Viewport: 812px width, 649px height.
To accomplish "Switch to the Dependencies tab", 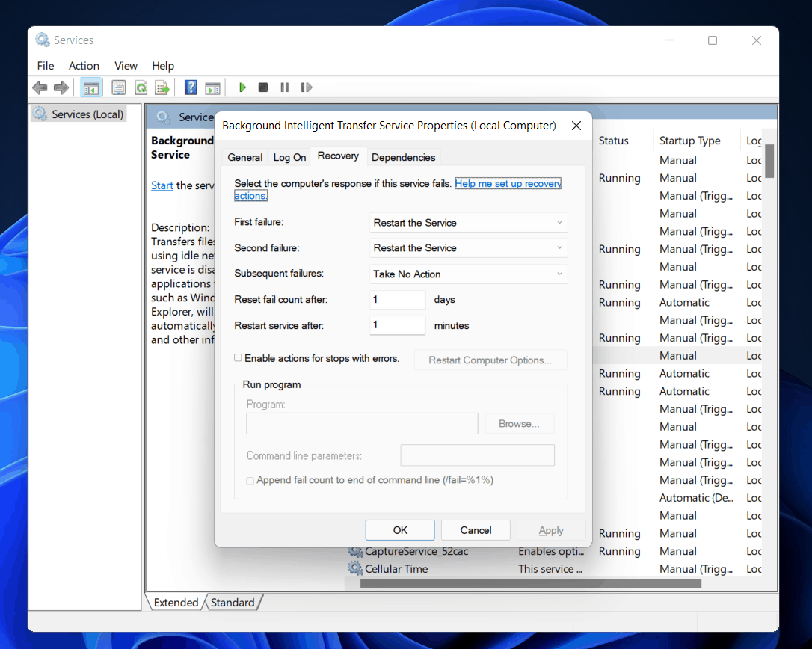I will click(403, 157).
